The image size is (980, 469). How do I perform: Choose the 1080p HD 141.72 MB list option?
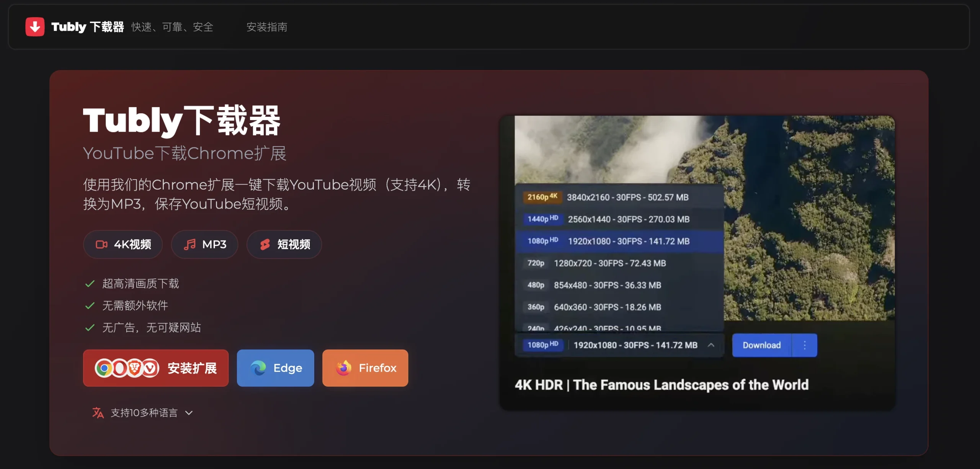(619, 241)
